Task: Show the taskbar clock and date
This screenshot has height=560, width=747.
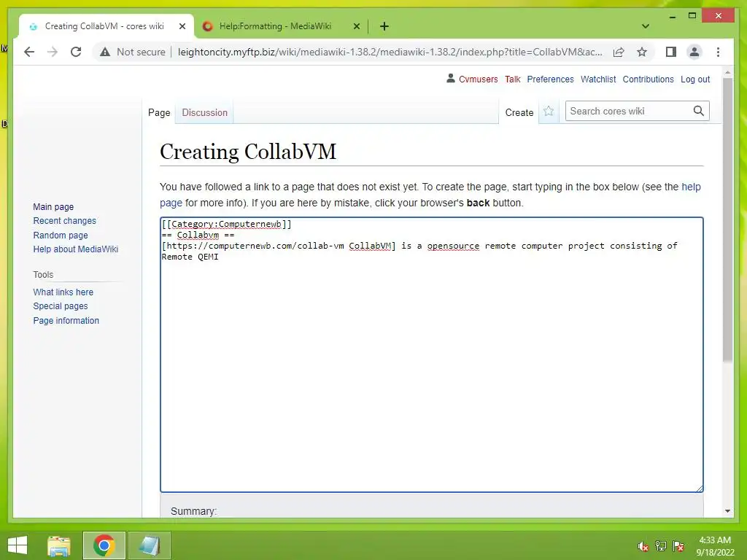Action: pos(715,546)
